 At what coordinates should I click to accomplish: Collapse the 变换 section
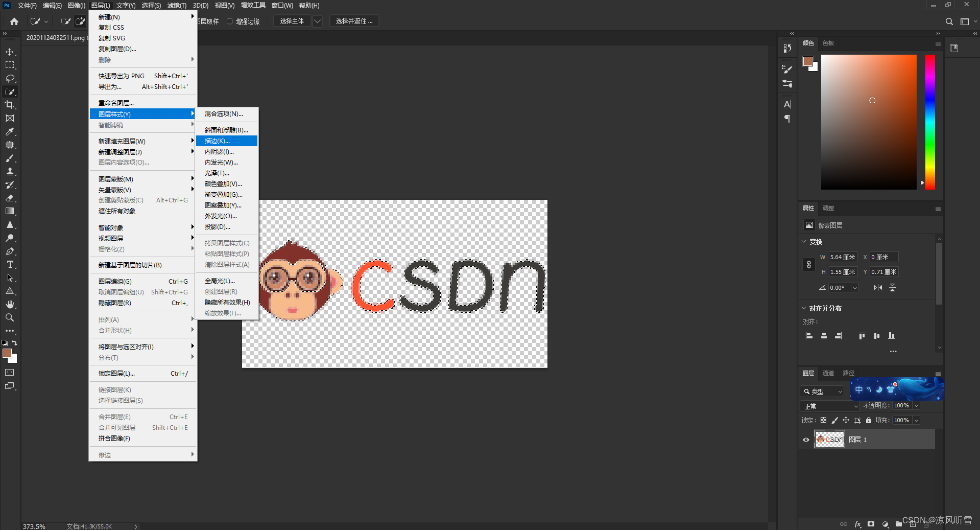[x=804, y=242]
